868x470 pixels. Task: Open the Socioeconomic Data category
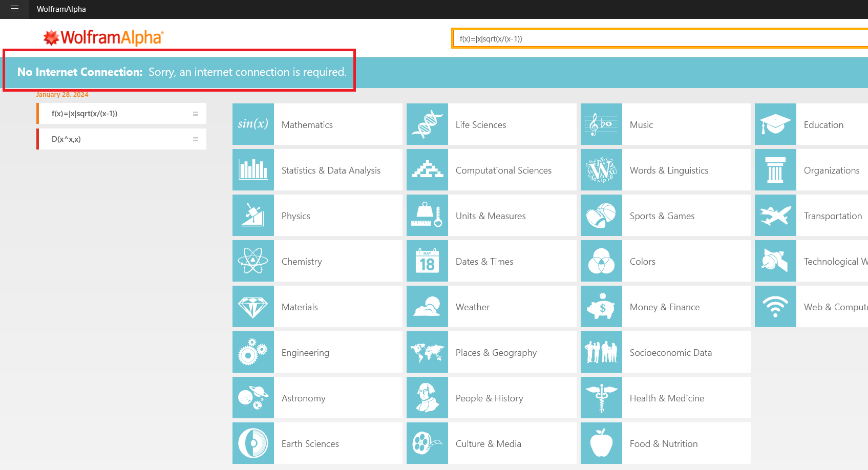pyautogui.click(x=666, y=352)
